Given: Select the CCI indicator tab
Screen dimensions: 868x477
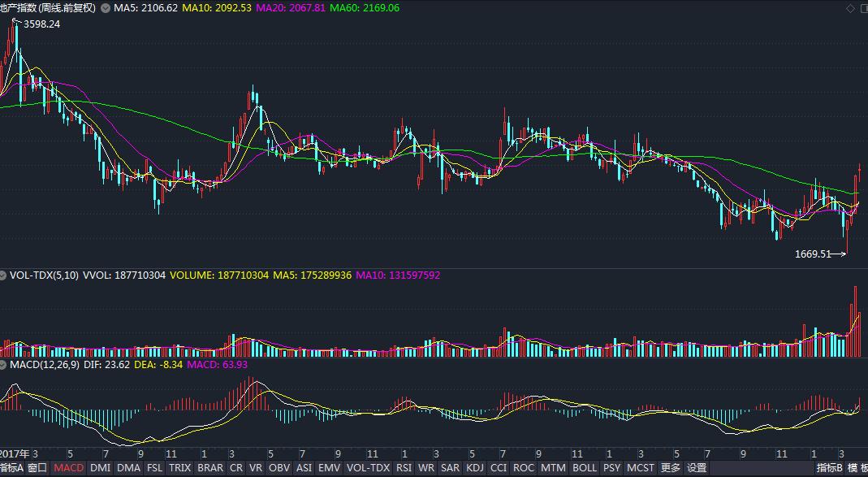Looking at the screenshot, I should coord(499,468).
